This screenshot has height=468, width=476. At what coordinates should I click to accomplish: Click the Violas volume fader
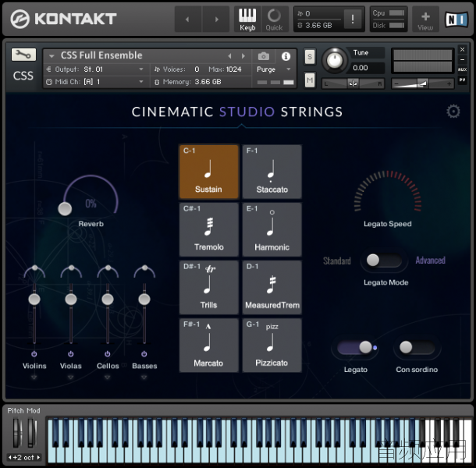tap(71, 300)
